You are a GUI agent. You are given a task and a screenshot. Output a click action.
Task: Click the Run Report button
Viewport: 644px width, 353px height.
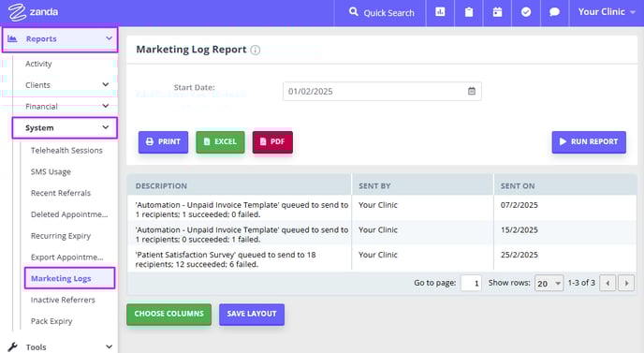(589, 141)
